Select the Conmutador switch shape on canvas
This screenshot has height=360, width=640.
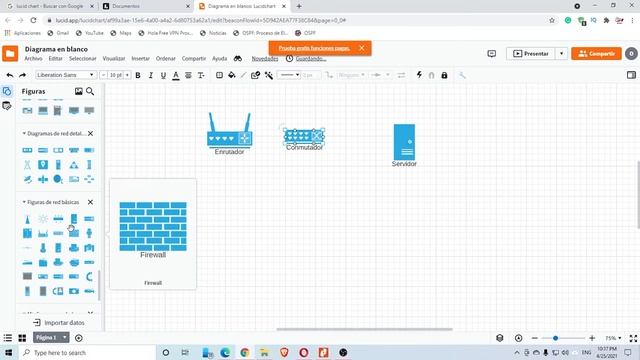[x=304, y=136]
